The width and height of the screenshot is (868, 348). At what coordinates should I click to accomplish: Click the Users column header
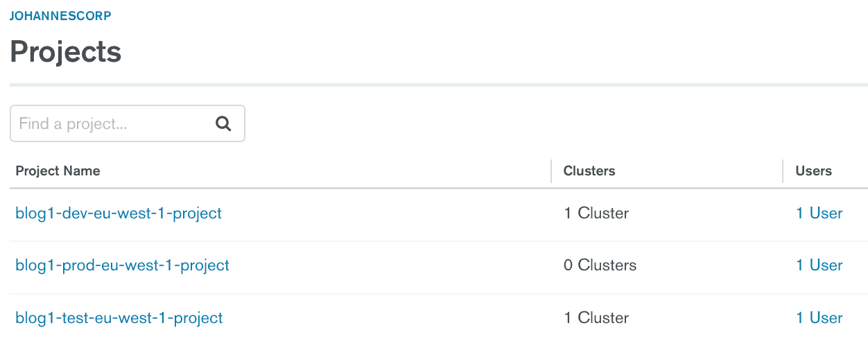pos(813,171)
